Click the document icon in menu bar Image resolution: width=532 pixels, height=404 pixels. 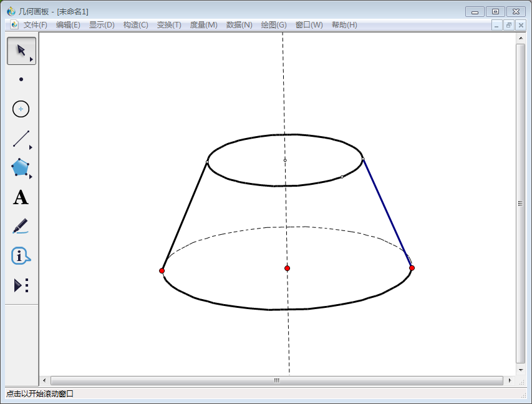coord(14,25)
